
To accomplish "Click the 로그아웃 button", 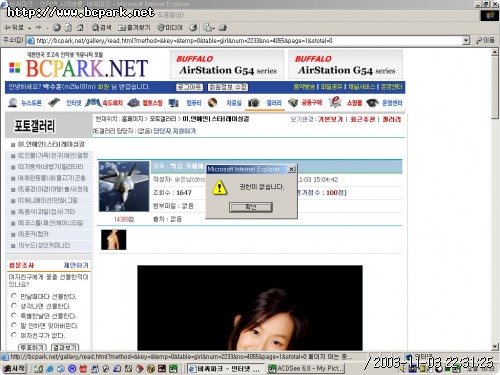I will point(189,87).
